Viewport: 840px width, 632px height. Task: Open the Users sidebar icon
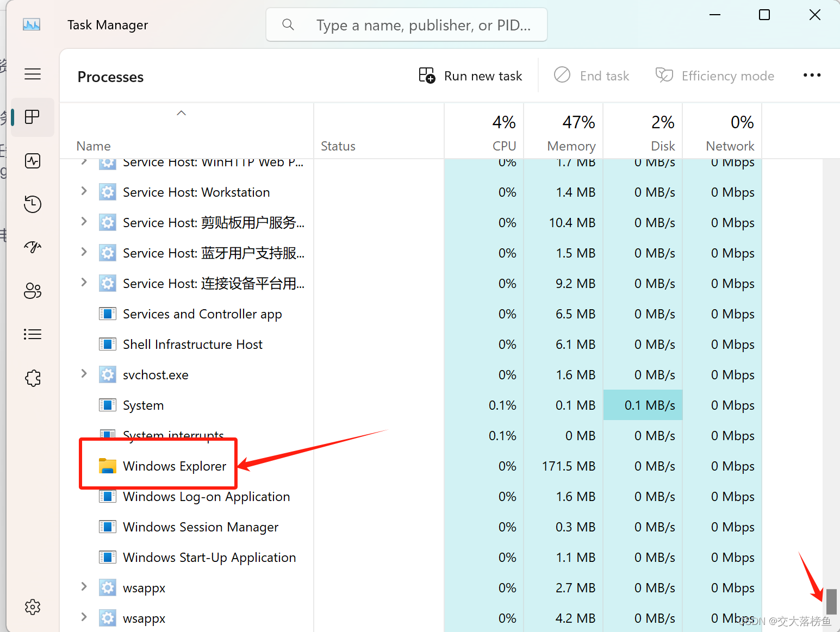[x=33, y=291]
